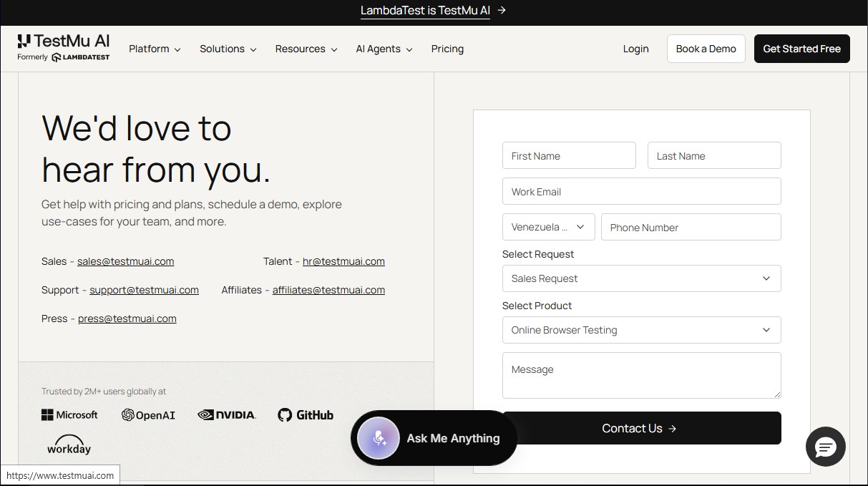This screenshot has width=868, height=486.
Task: Click the 'Select Request' label
Action: 538,254
